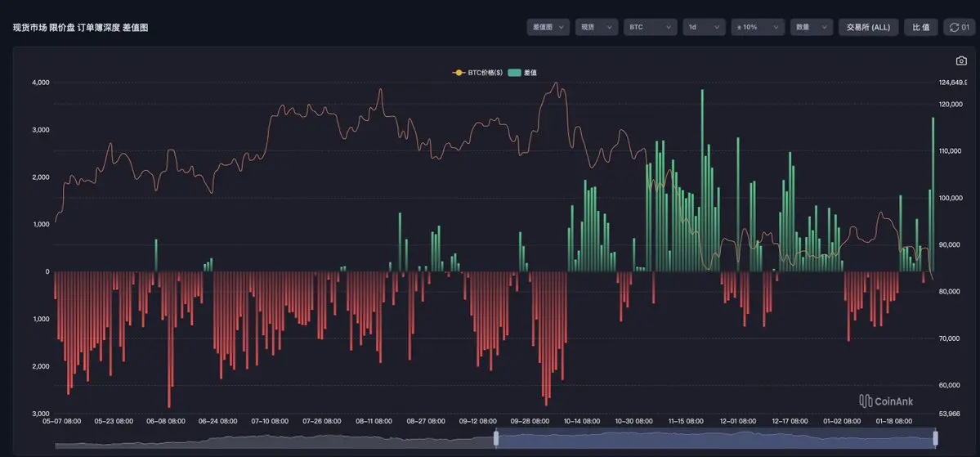Open the 1d interval dropdown
The width and height of the screenshot is (980, 457).
[704, 27]
